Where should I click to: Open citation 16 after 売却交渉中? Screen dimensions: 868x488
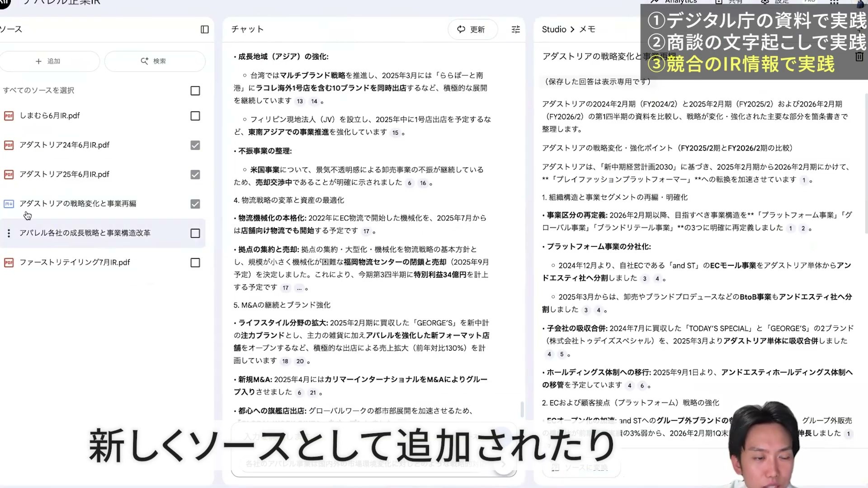[x=423, y=183]
